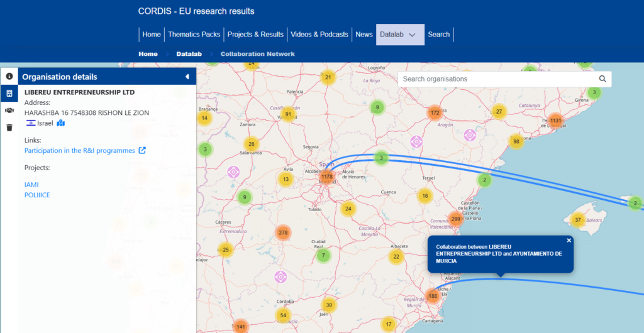Image resolution: width=644 pixels, height=333 pixels.
Task: Click the 22 cluster marker near Albacete
Action: tap(396, 257)
